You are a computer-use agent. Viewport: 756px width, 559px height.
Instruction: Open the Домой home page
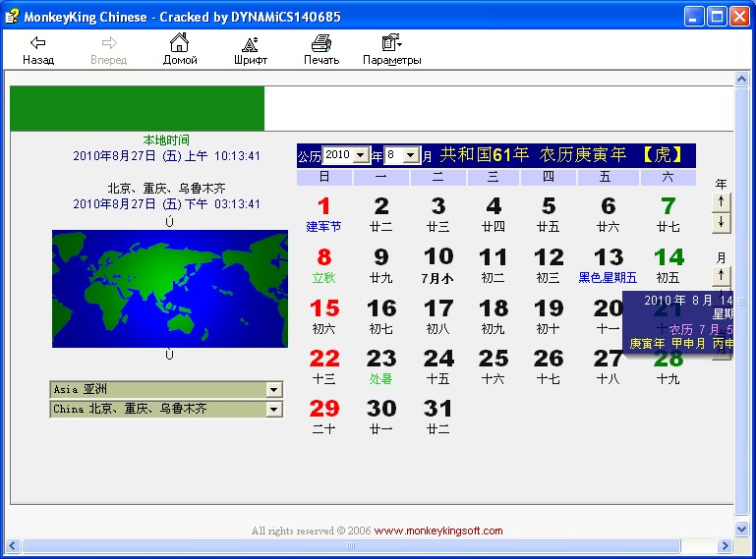point(180,50)
